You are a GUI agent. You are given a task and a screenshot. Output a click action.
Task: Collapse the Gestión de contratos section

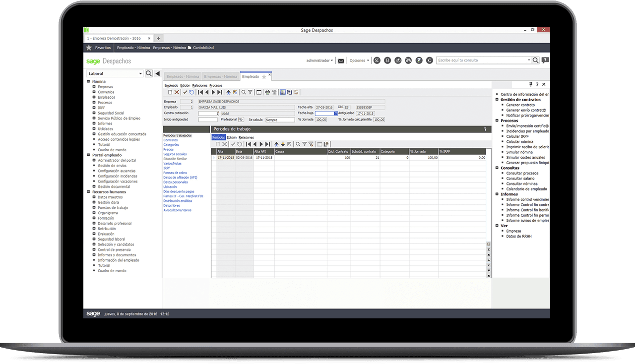[497, 100]
